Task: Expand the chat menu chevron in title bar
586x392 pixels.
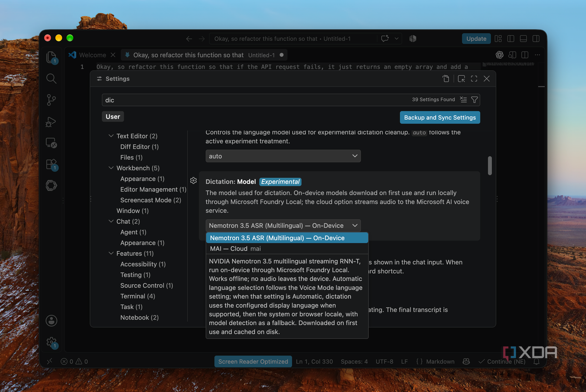Action: [x=397, y=39]
